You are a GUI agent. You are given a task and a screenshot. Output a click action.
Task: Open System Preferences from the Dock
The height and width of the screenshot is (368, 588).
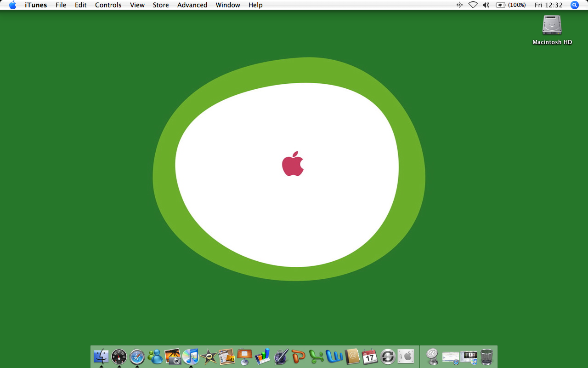click(406, 356)
